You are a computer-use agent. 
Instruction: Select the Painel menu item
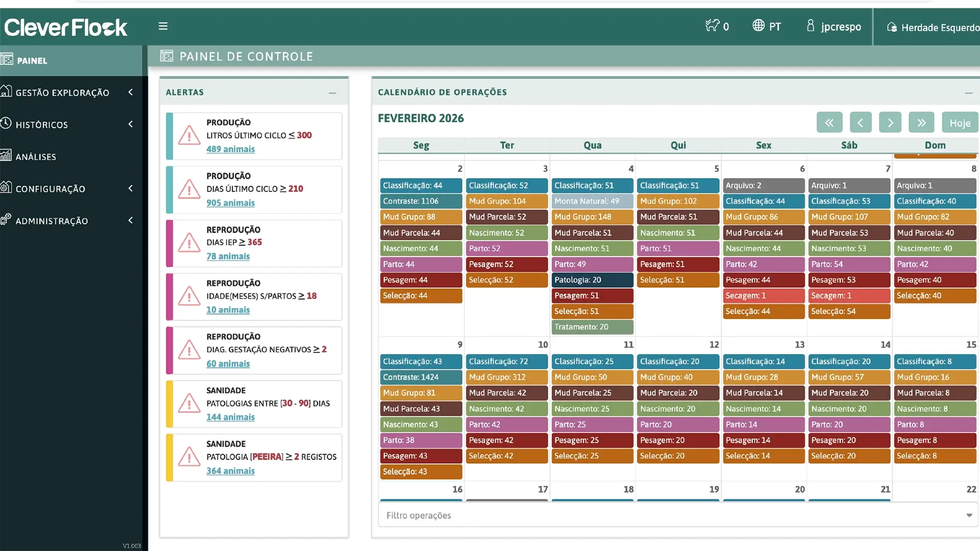pyautogui.click(x=32, y=60)
